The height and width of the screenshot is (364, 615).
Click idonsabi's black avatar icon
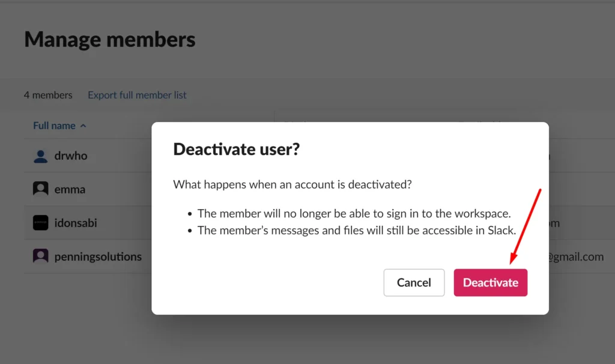(x=40, y=223)
